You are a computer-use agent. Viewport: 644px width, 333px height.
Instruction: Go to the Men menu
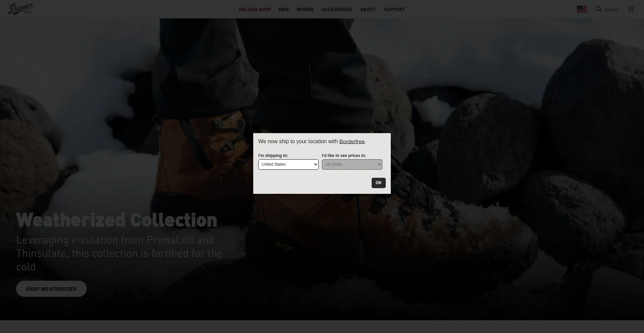[283, 9]
